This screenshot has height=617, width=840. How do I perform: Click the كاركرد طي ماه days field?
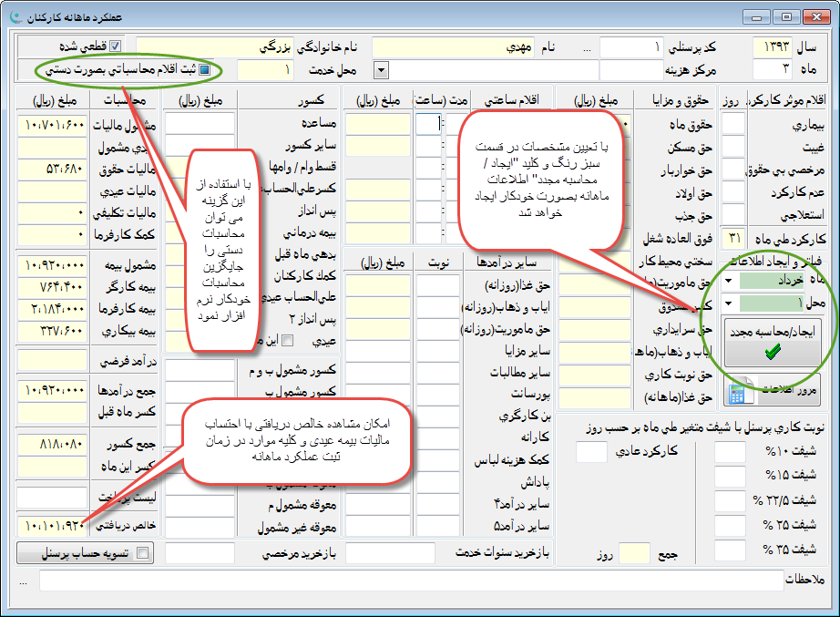(732, 238)
